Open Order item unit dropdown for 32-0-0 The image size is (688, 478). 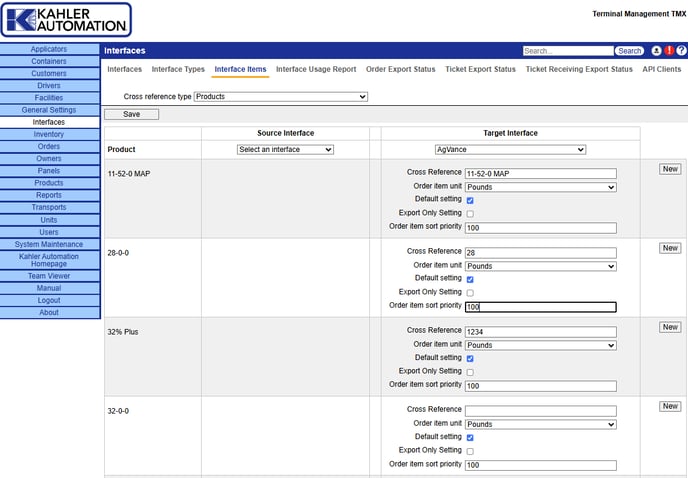click(x=541, y=424)
